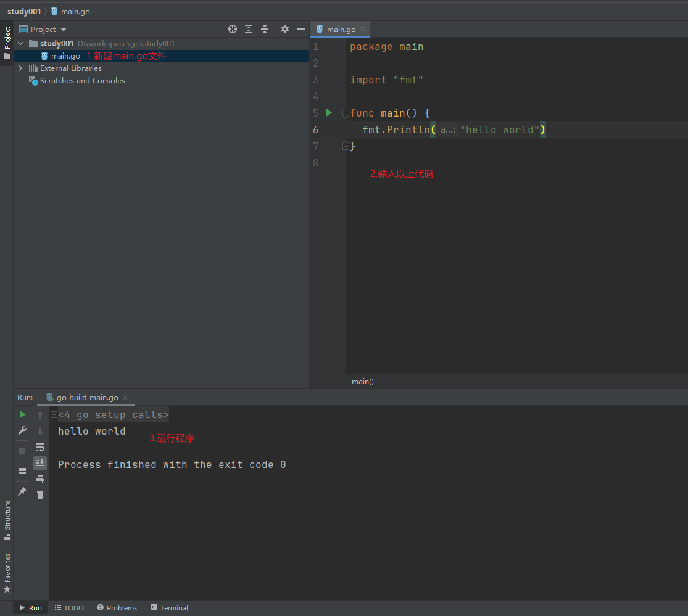This screenshot has width=688, height=616.
Task: Expand the 4 go setup calls fold
Action: pyautogui.click(x=54, y=414)
